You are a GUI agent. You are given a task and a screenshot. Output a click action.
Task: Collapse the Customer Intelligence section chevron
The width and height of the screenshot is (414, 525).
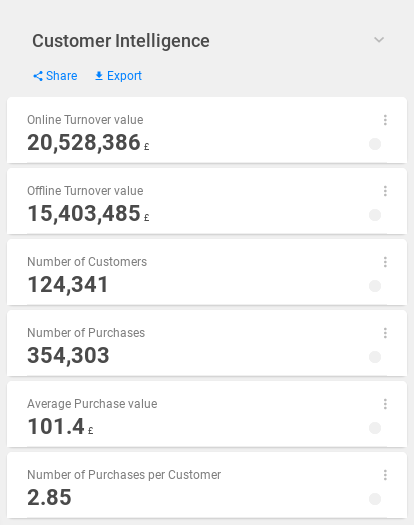click(379, 40)
